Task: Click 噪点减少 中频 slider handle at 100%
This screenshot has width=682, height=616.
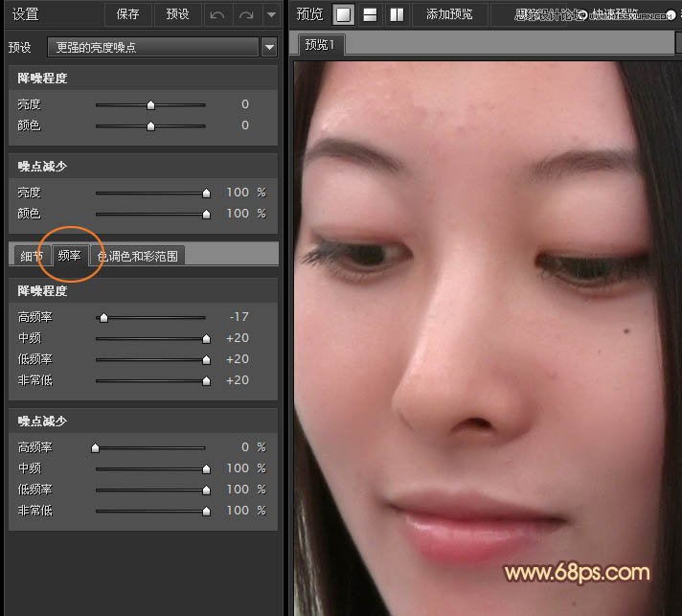Action: (x=206, y=468)
